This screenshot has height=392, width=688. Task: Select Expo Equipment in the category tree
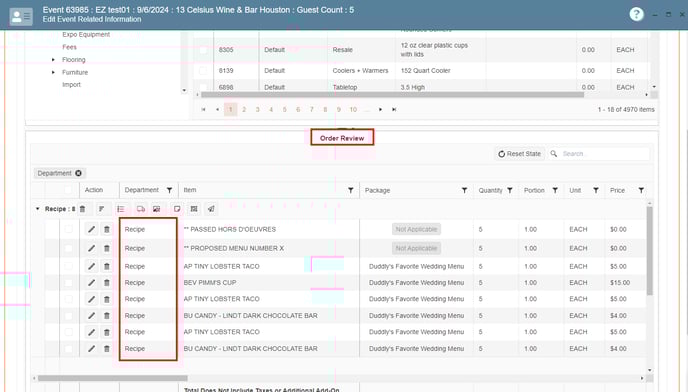(86, 34)
